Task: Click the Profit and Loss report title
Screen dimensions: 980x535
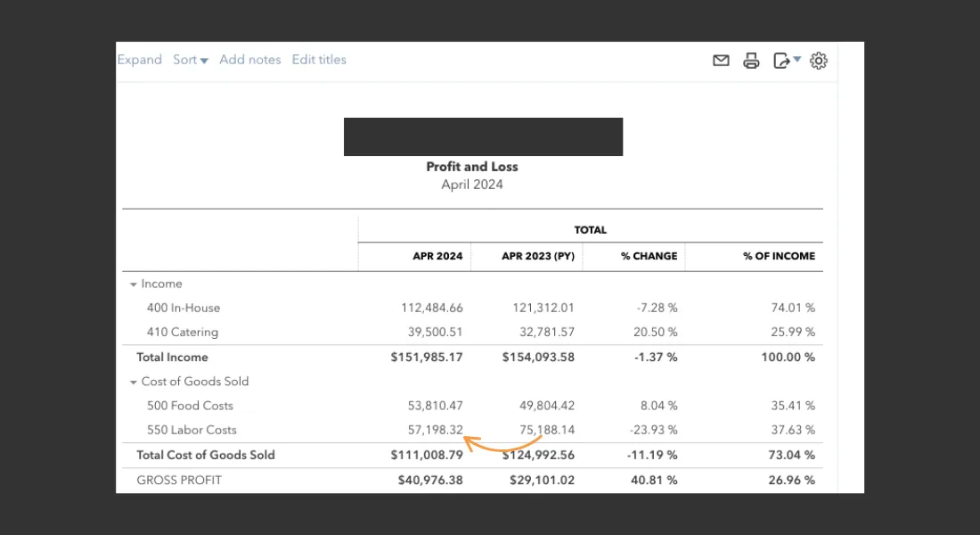Action: coord(472,167)
